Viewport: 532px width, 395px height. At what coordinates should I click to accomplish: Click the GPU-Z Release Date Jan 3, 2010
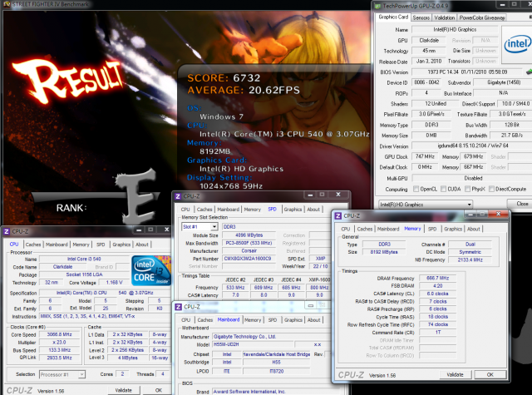429,62
